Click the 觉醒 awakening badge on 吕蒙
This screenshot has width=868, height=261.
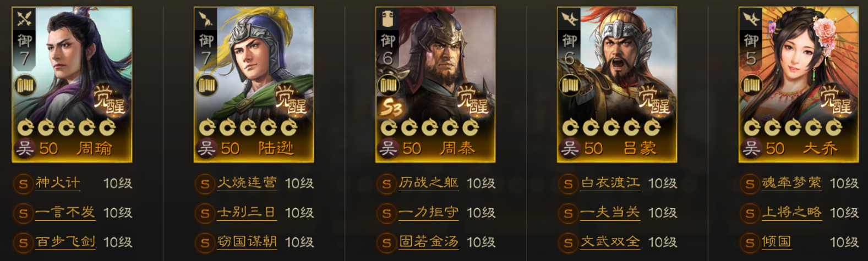click(654, 100)
